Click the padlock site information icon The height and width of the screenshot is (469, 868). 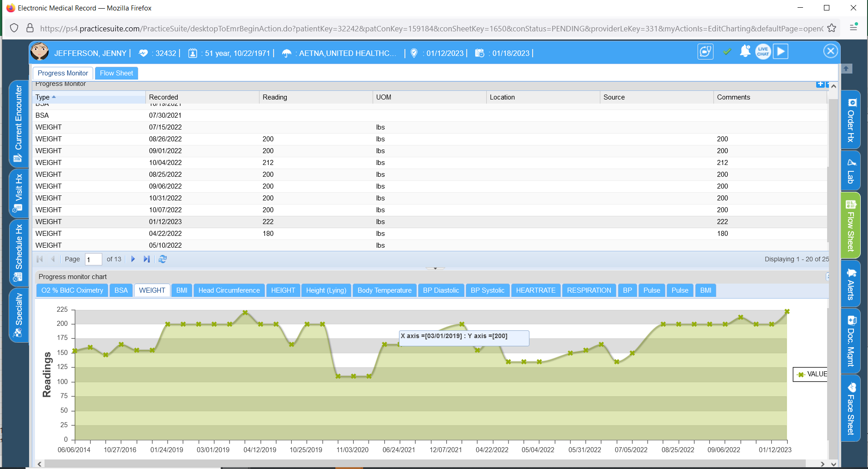30,28
